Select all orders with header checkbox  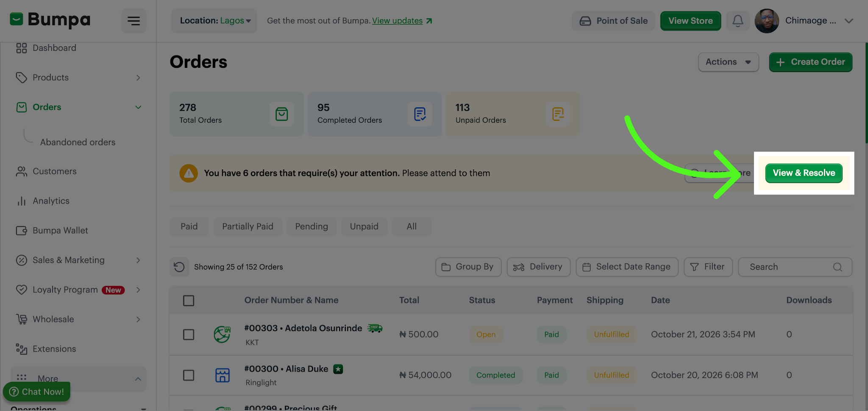click(x=189, y=301)
